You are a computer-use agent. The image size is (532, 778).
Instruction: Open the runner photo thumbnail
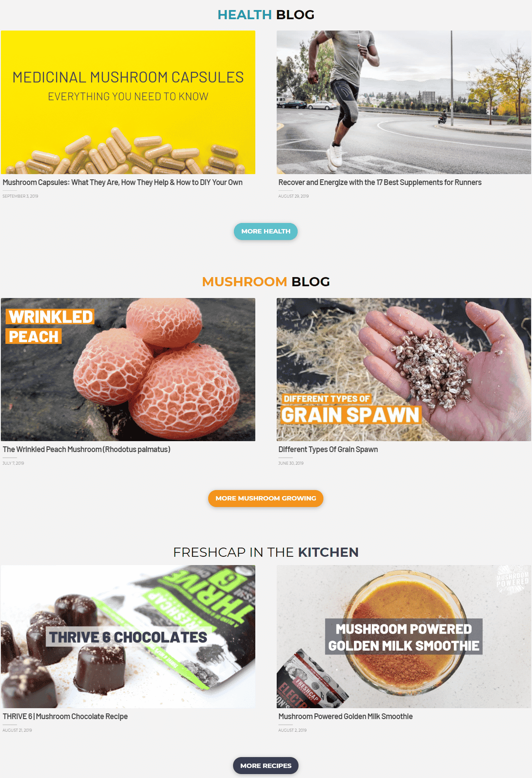pyautogui.click(x=404, y=102)
